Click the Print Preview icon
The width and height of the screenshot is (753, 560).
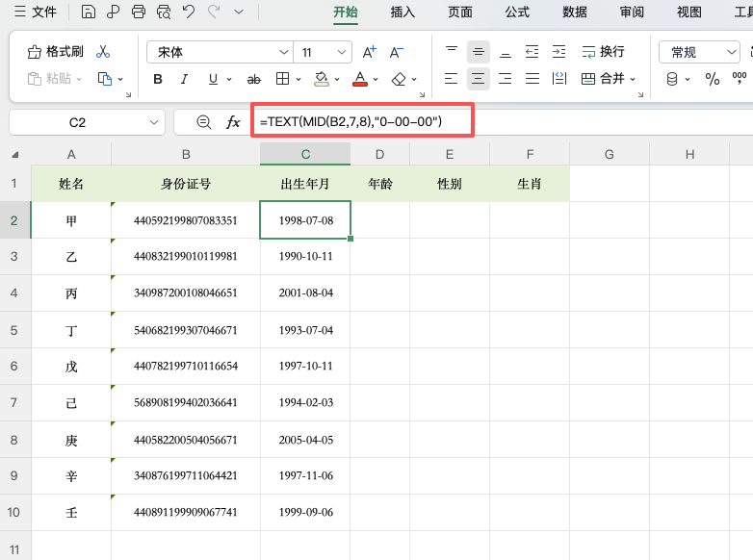click(x=164, y=12)
